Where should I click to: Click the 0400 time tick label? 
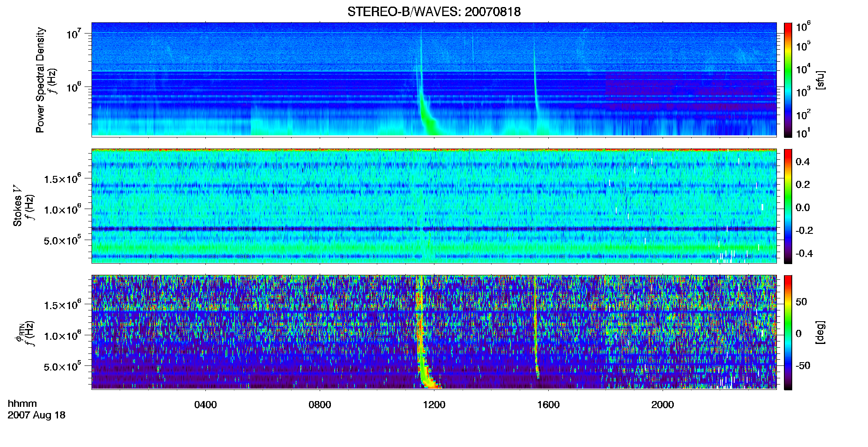[x=205, y=405]
